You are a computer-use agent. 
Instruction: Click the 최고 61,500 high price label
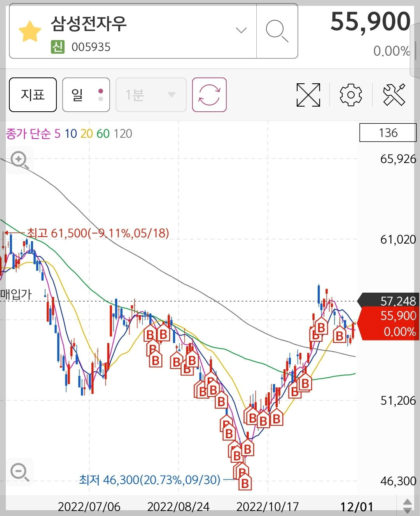pyautogui.click(x=98, y=233)
